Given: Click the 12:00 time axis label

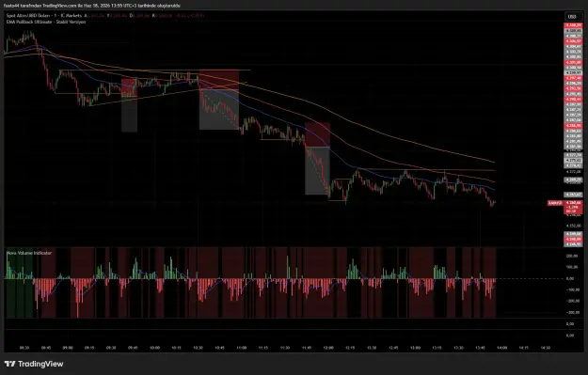Looking at the screenshot, I should point(328,348).
